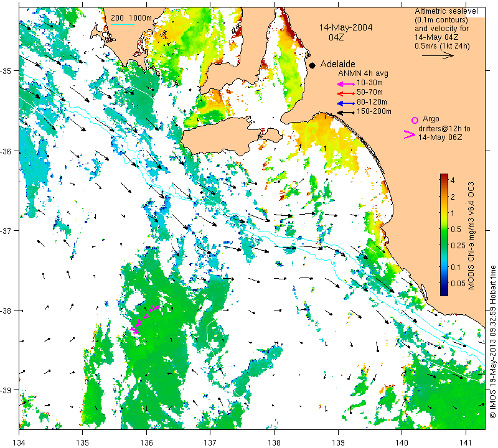Screen dimensions: 498x448
Task: Click the 'MODIS Chl-a mg/m3 v6.4 OC3' label
Action: click(471, 236)
